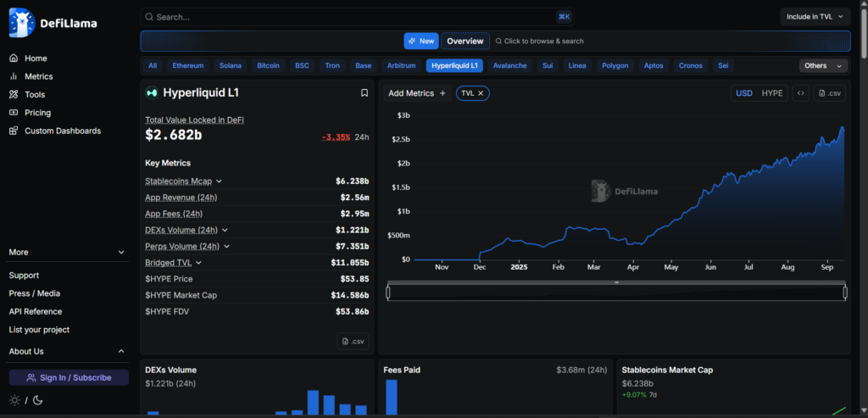Bookmark the Hyperliquid L1 chain
Screen dimensions: 868x418
pos(364,93)
